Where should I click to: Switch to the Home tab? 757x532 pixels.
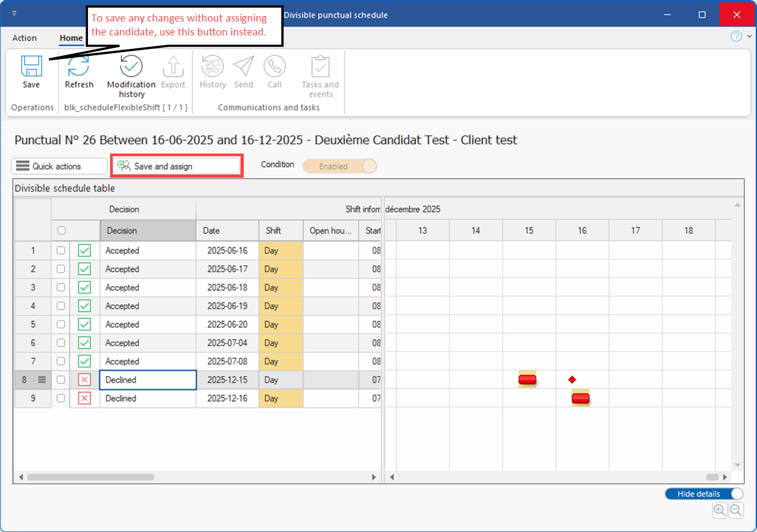(x=71, y=38)
